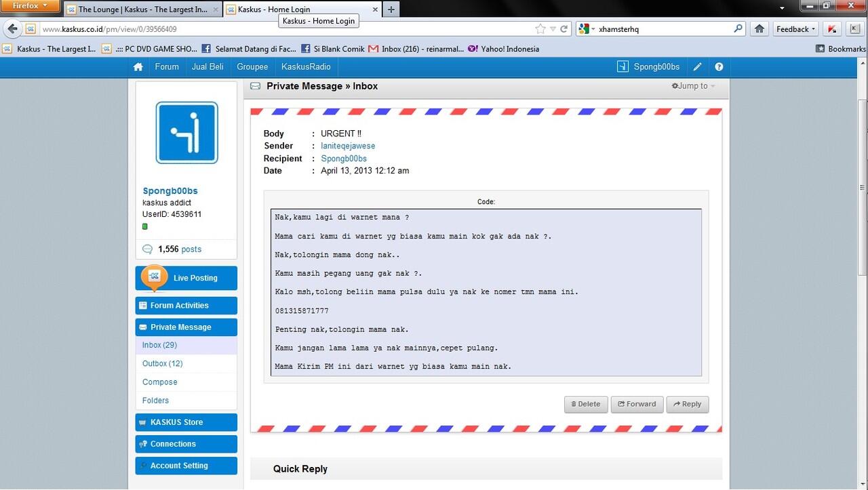Viewport: 868px width, 490px height.
Task: Open Inbox (29) folder
Action: (159, 346)
